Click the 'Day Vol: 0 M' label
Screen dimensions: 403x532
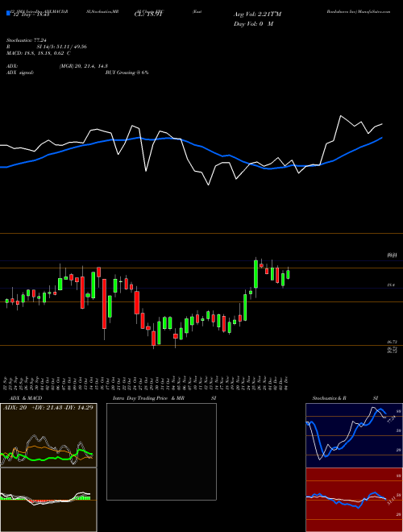[253, 24]
